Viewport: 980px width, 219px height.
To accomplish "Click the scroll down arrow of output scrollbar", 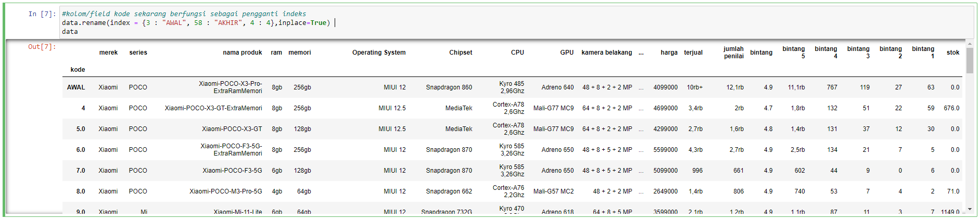I will (970, 209).
